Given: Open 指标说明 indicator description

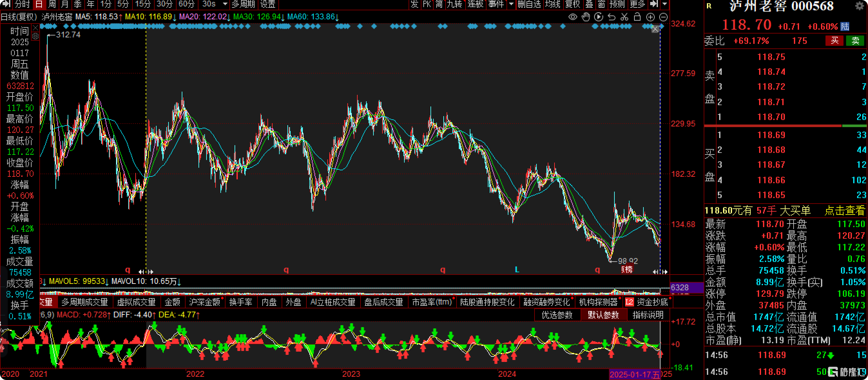Looking at the screenshot, I should tap(648, 315).
